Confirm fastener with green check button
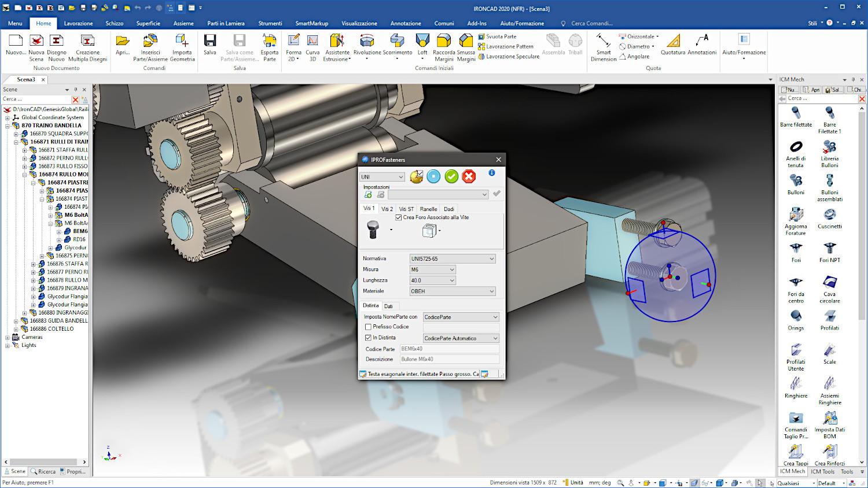Image resolution: width=868 pixels, height=488 pixels. (451, 176)
